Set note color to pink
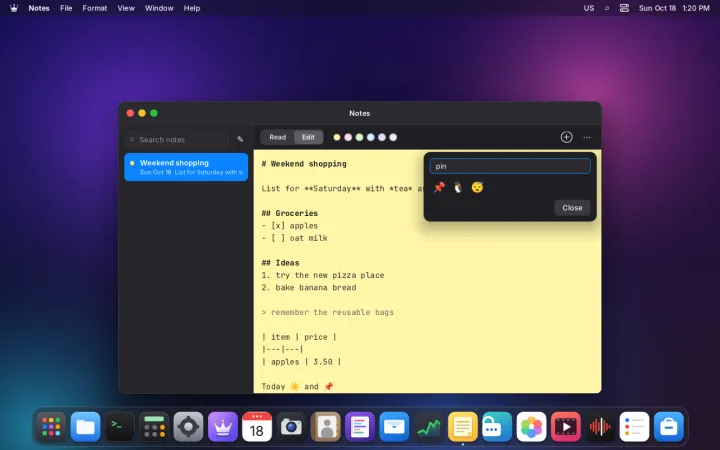The image size is (720, 450). pyautogui.click(x=348, y=137)
